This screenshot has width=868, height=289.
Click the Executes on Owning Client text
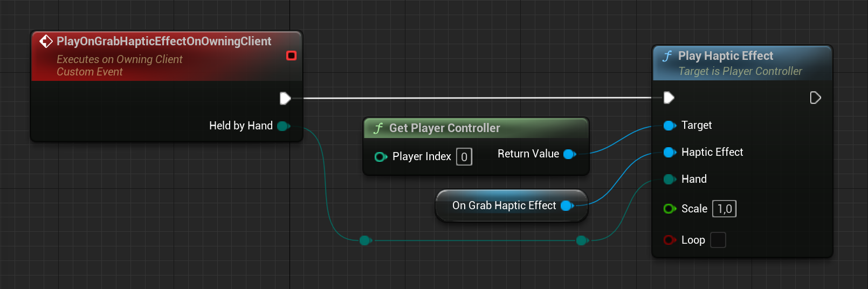[x=120, y=59]
